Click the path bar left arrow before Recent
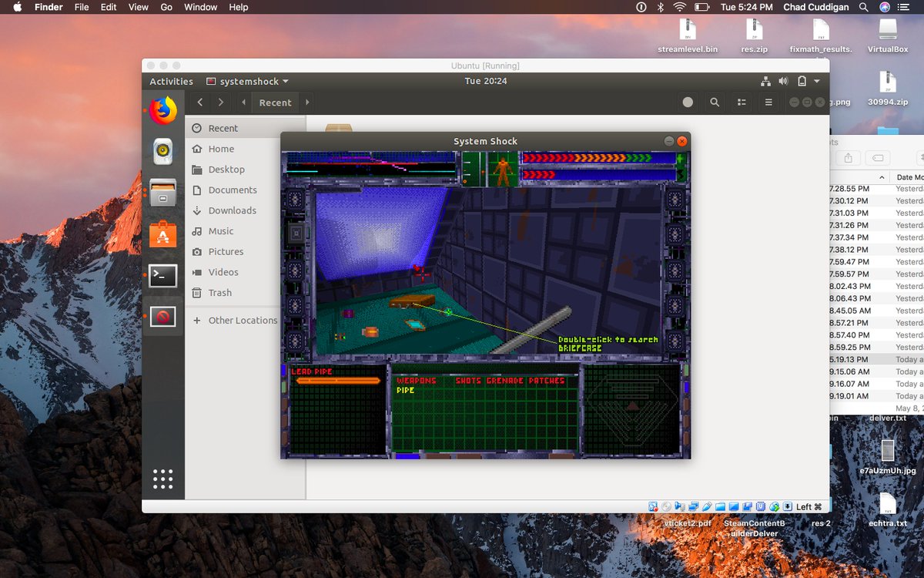Viewport: 924px width, 578px height. 243,102
